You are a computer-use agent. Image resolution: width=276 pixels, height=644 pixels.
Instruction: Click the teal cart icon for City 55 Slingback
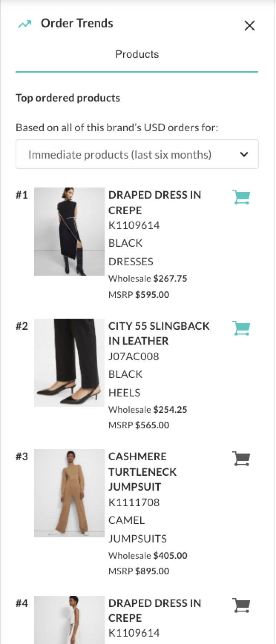(241, 328)
